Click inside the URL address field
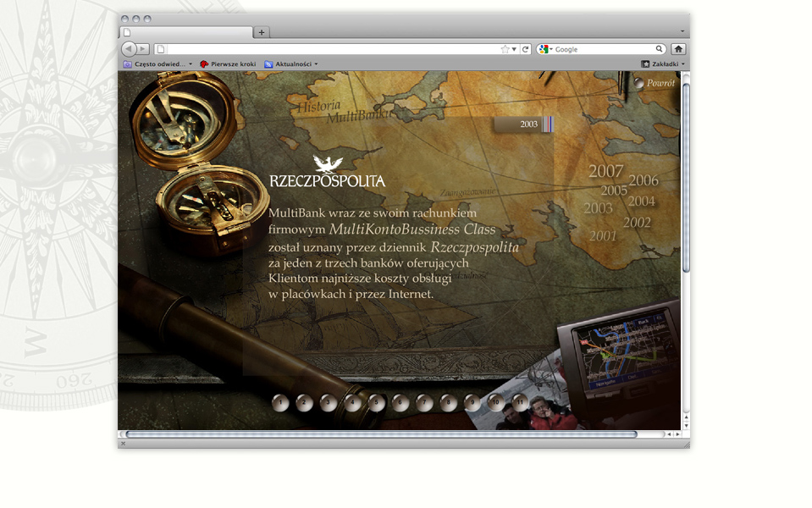This screenshot has height=508, width=812. click(x=330, y=49)
